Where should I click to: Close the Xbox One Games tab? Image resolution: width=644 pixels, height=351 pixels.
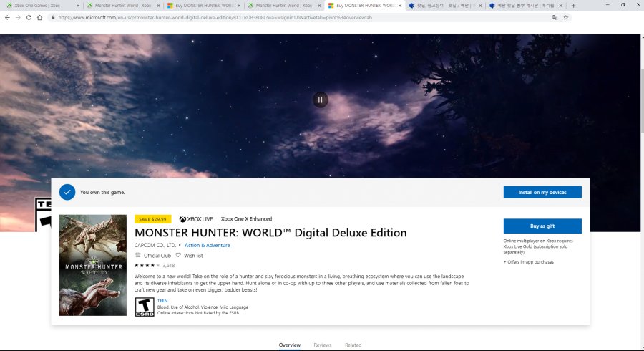tap(78, 6)
